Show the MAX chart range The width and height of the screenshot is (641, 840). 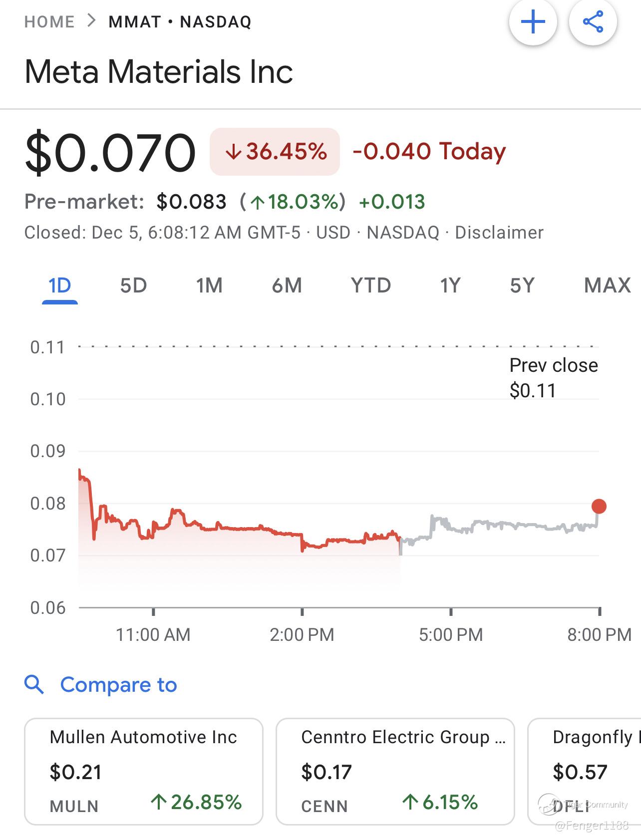(607, 285)
